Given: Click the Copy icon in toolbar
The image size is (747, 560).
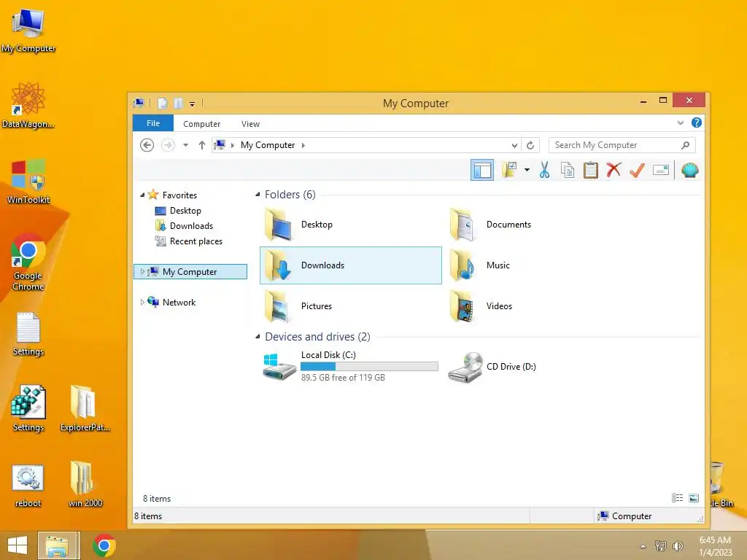Looking at the screenshot, I should [x=567, y=170].
